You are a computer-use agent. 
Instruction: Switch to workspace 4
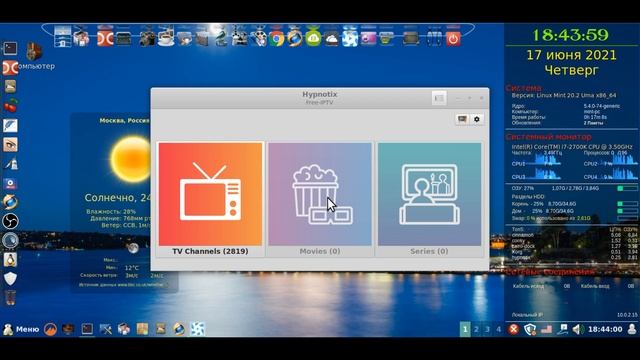[498, 329]
